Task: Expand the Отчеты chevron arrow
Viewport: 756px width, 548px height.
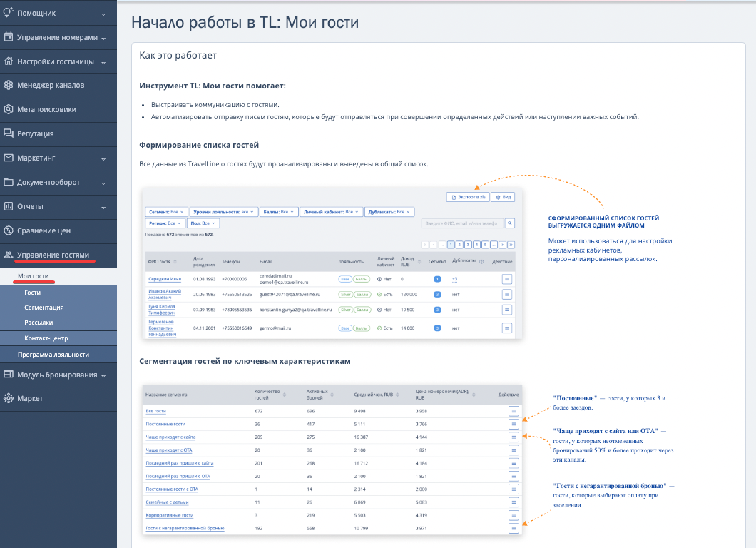Action: (103, 208)
